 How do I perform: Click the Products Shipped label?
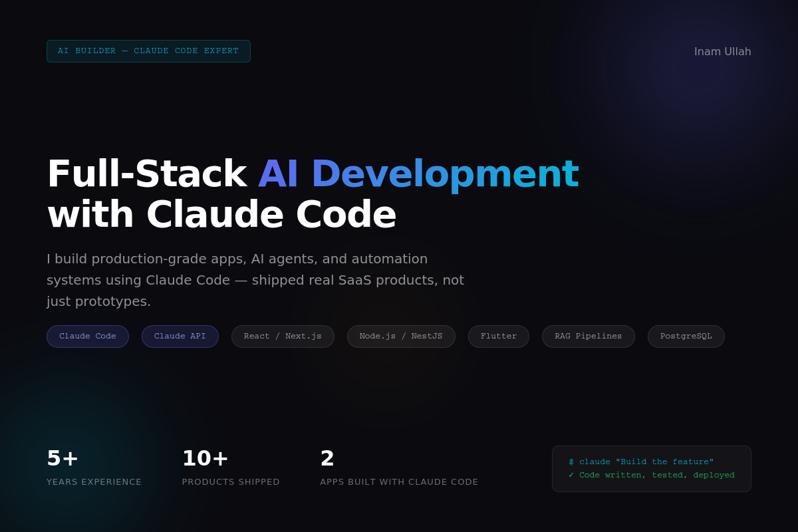click(x=231, y=481)
